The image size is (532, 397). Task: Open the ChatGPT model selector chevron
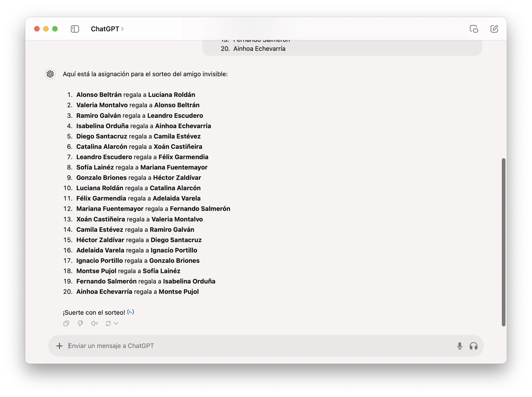pos(123,29)
